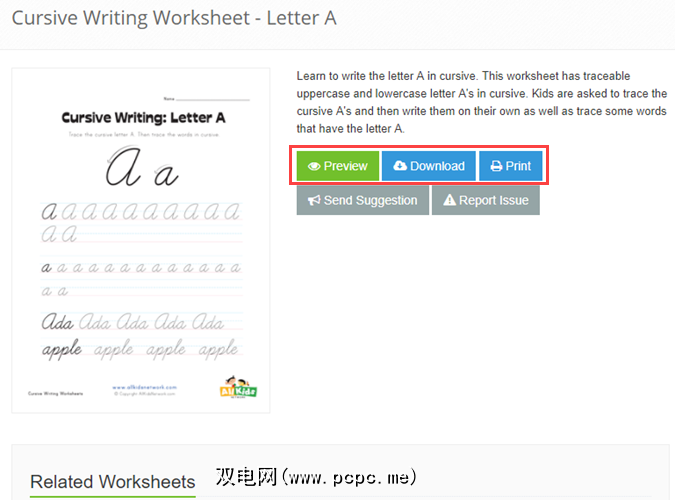
Task: Print the worksheet
Action: [511, 166]
